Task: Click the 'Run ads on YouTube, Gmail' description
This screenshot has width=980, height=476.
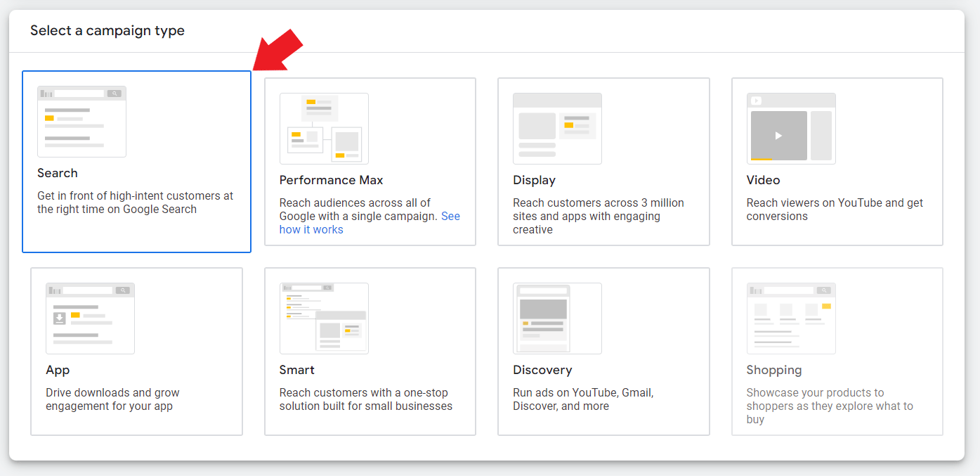Action: [x=583, y=399]
